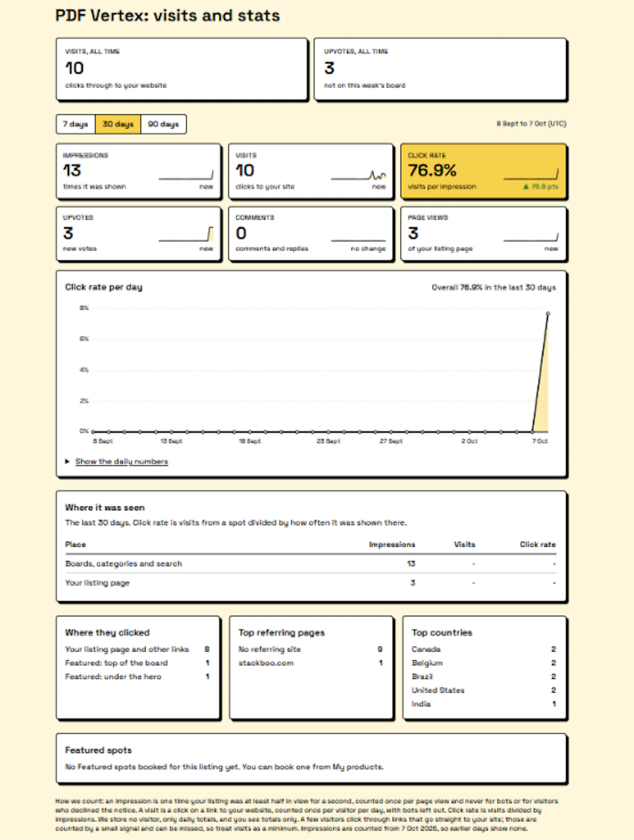Open the Upvotes stat card
This screenshot has width=634, height=840.
coord(138,234)
